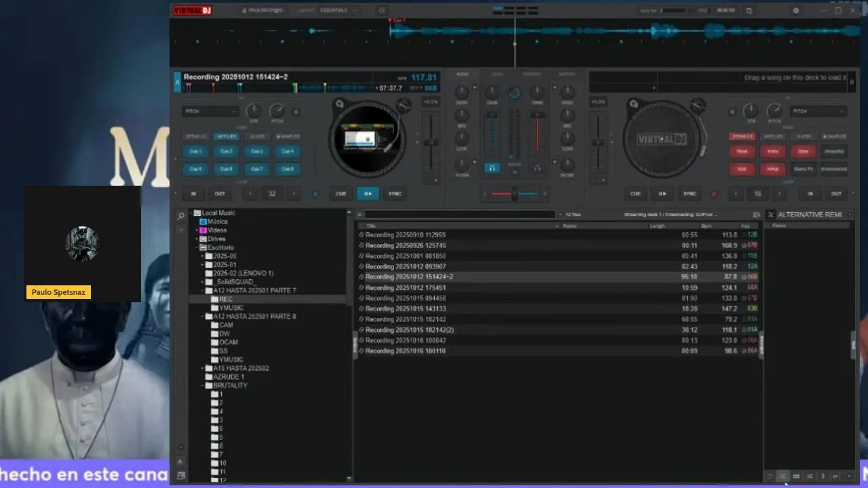Expand the Drives node

(x=197, y=239)
